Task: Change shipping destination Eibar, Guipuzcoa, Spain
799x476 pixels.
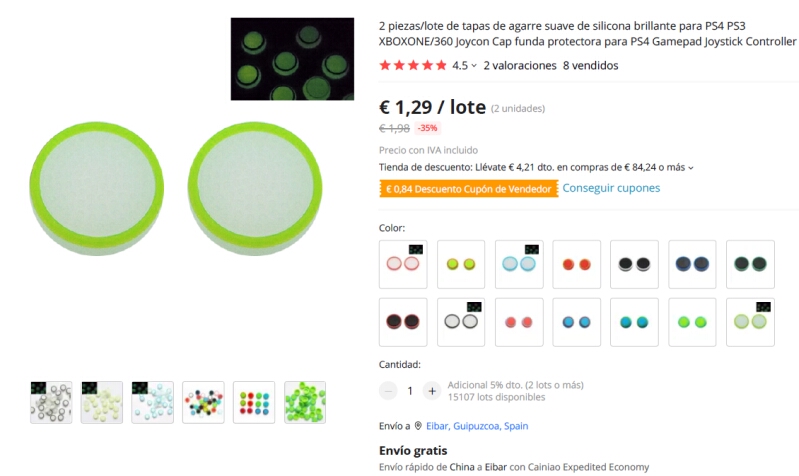Action: 477,426
